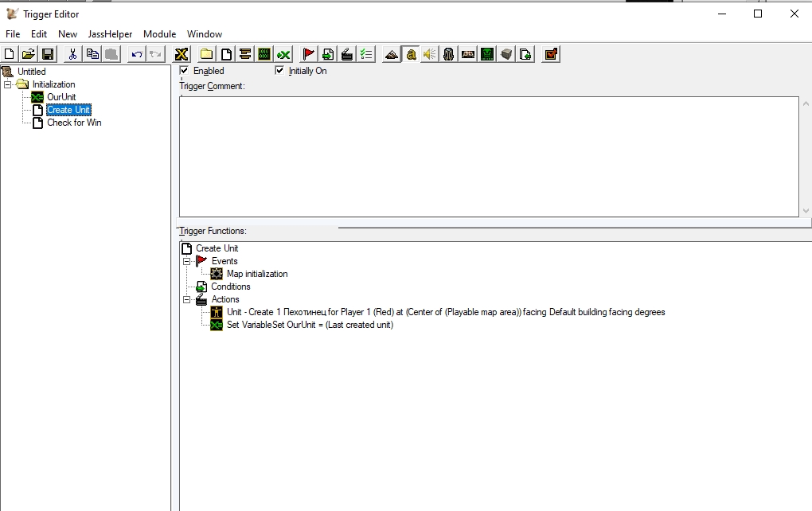
Task: Select the Events node label
Action: point(224,261)
